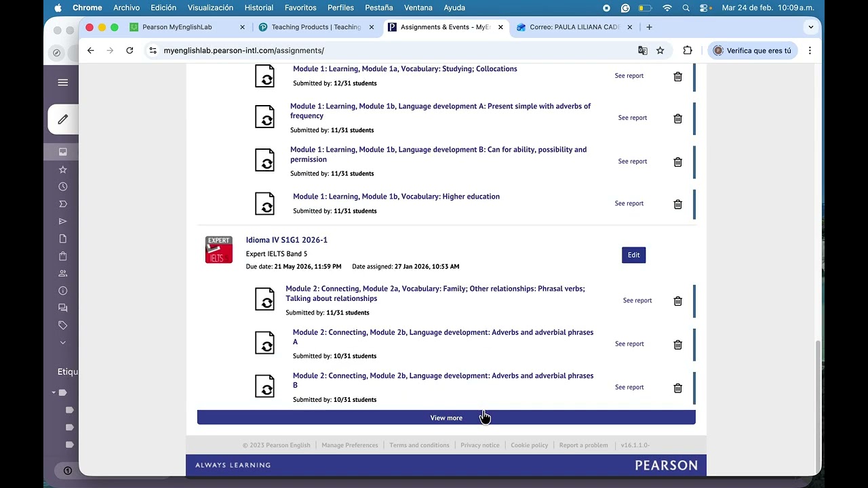Image resolution: width=868 pixels, height=488 pixels.
Task: Load more assignments with View more
Action: coord(446,418)
